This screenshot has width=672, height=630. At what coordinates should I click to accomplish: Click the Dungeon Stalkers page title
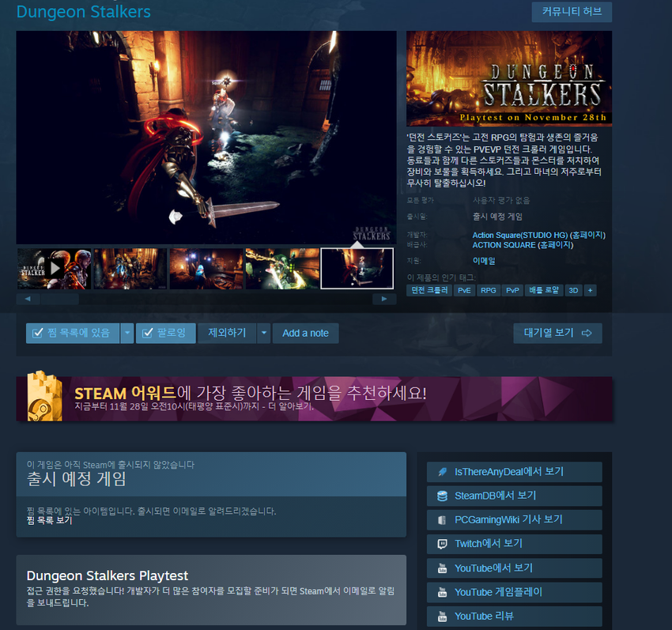click(x=84, y=12)
